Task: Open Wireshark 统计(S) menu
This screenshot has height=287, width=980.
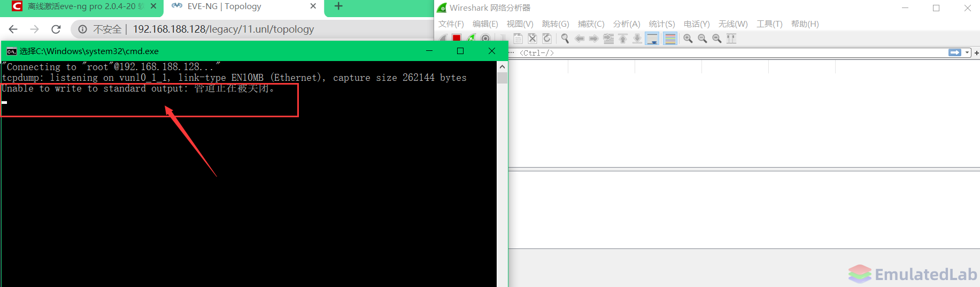Action: pyautogui.click(x=662, y=24)
